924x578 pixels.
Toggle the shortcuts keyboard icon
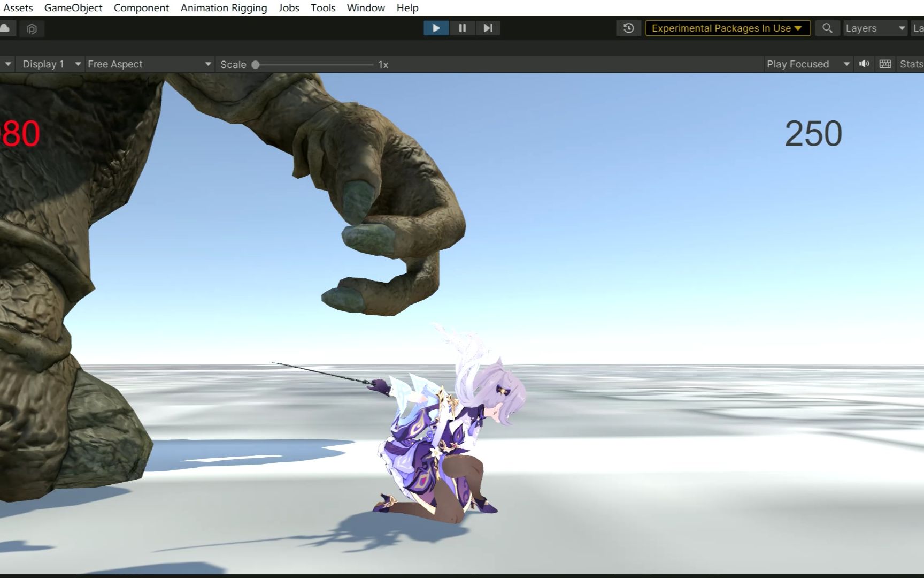tap(885, 64)
